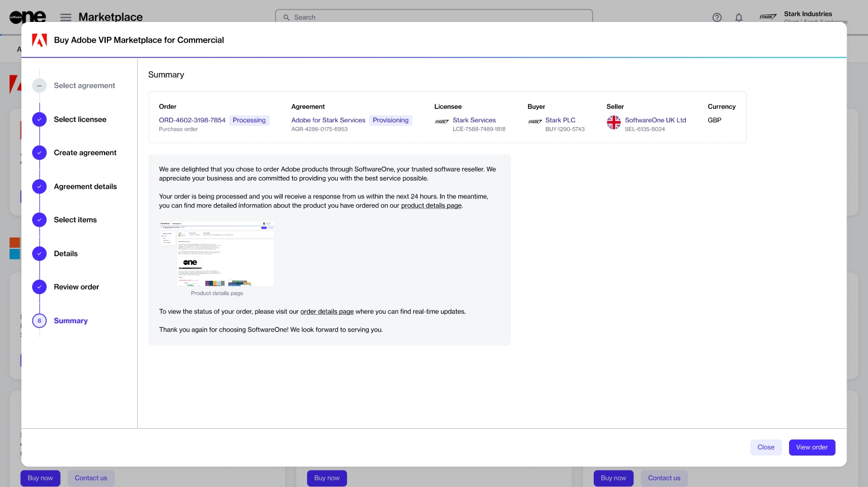
Task: Go to the Agreement details step
Action: [85, 186]
